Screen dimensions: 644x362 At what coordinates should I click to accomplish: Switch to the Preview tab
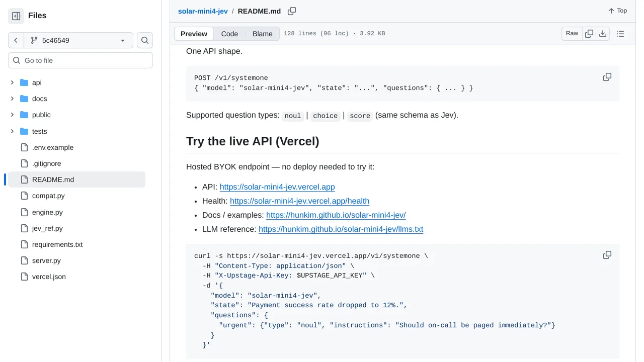pos(194,34)
